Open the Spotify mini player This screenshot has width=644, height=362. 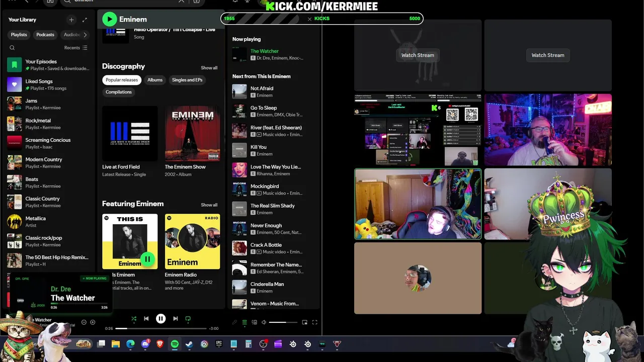304,322
